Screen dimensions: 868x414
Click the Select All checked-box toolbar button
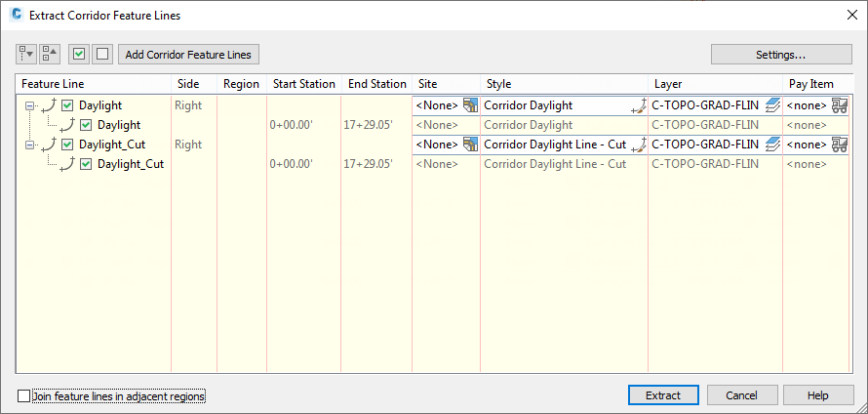[79, 55]
